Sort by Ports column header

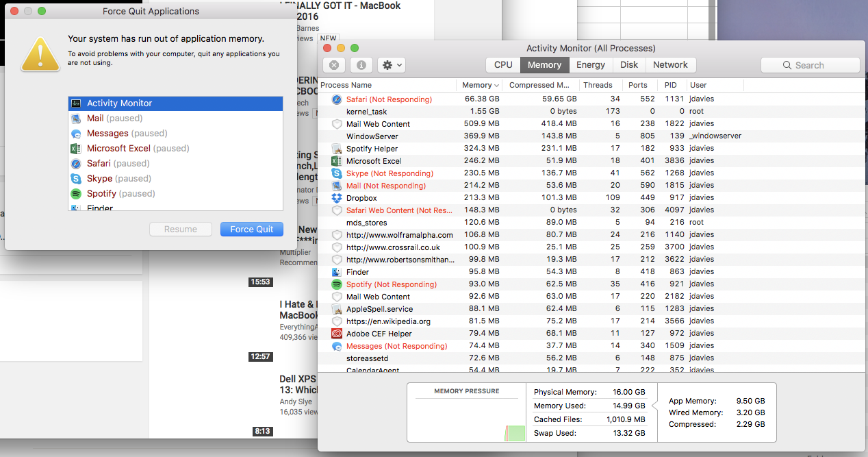639,85
